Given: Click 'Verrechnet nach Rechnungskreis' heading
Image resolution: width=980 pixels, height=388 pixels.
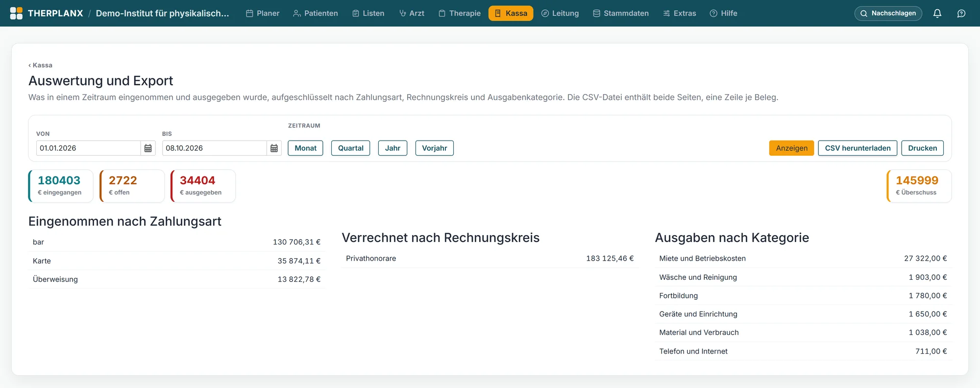Looking at the screenshot, I should 441,238.
